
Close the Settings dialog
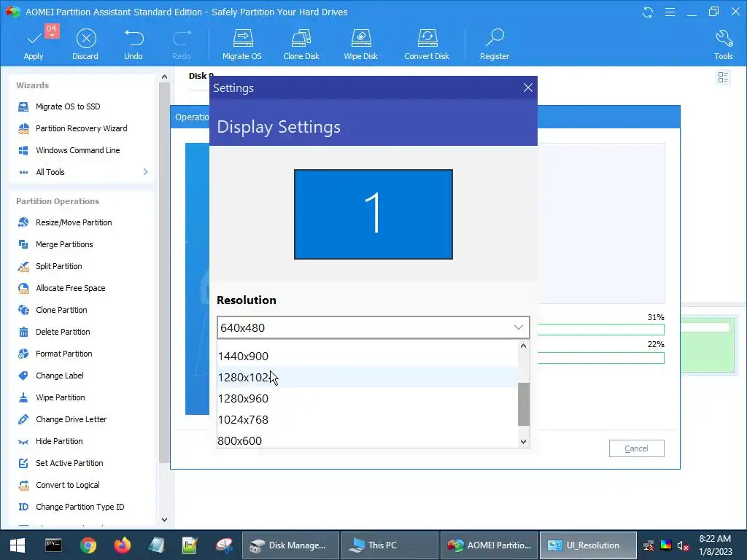coord(528,87)
